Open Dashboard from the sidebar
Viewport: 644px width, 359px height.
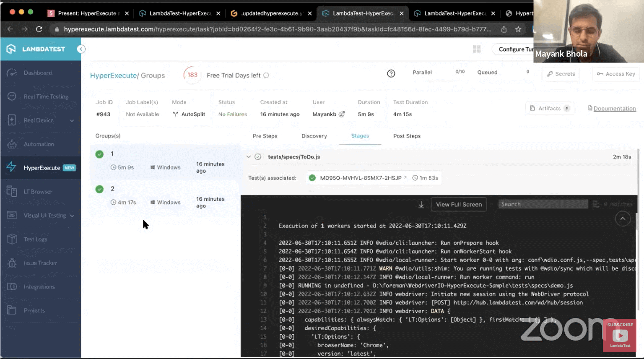tap(37, 73)
